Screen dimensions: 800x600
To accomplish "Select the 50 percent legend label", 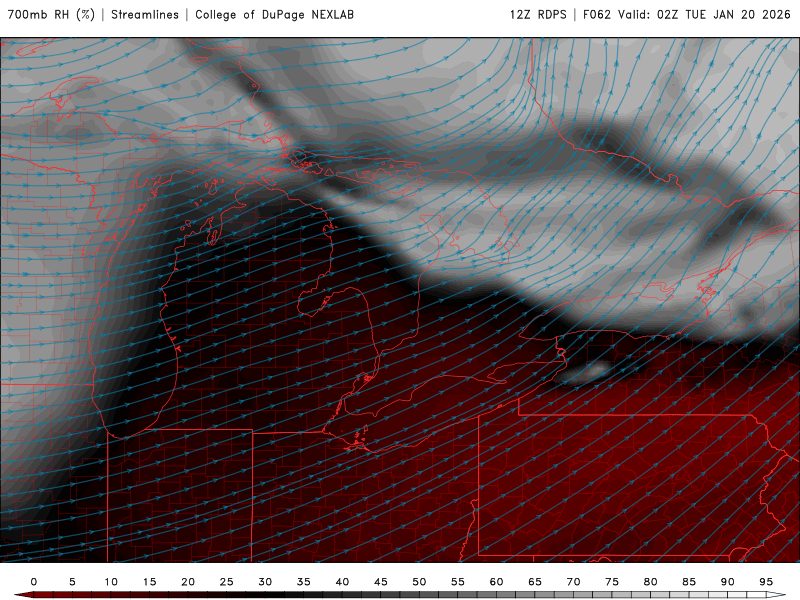I will (419, 582).
